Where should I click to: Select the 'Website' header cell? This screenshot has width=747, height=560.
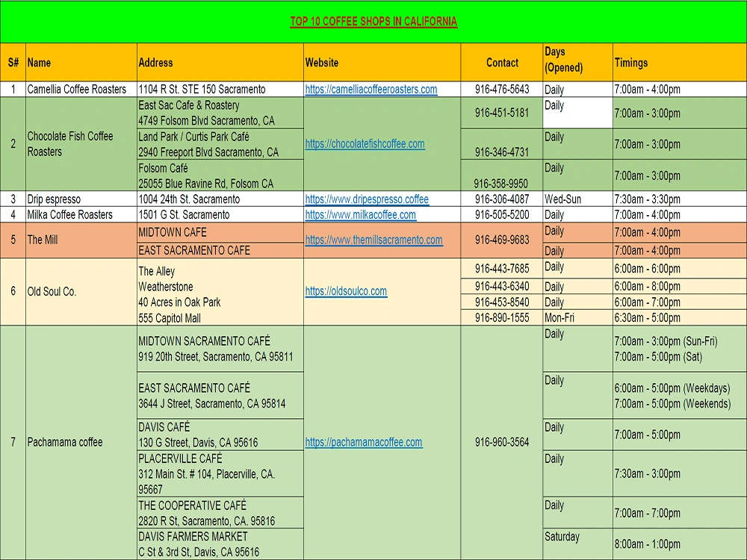382,63
